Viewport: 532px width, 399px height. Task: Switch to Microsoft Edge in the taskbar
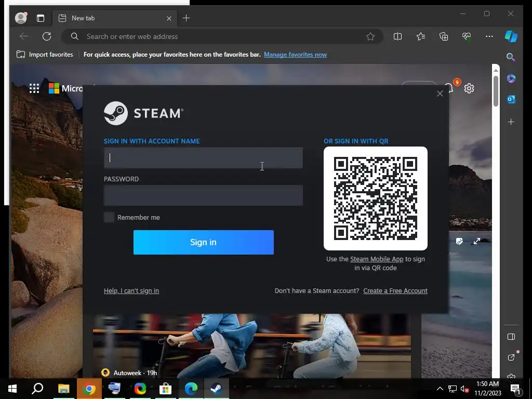point(191,389)
